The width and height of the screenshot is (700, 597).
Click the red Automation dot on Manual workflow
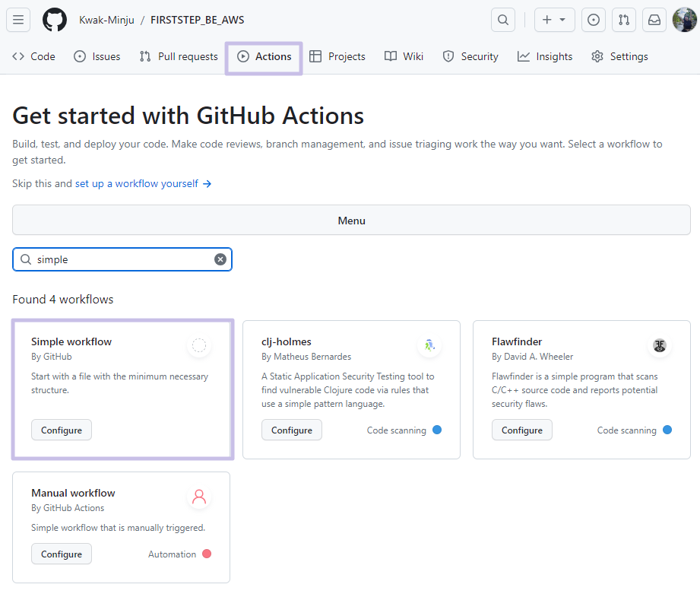[x=207, y=554]
